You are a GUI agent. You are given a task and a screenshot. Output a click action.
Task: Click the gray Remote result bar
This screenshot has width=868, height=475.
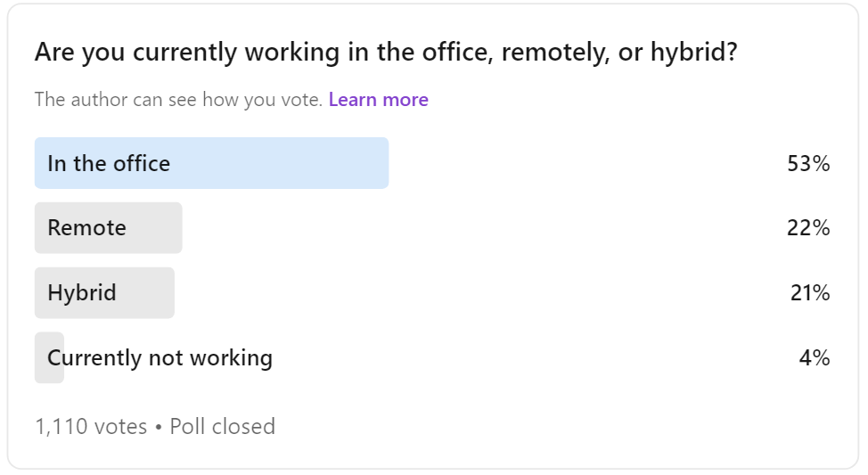[153, 228]
